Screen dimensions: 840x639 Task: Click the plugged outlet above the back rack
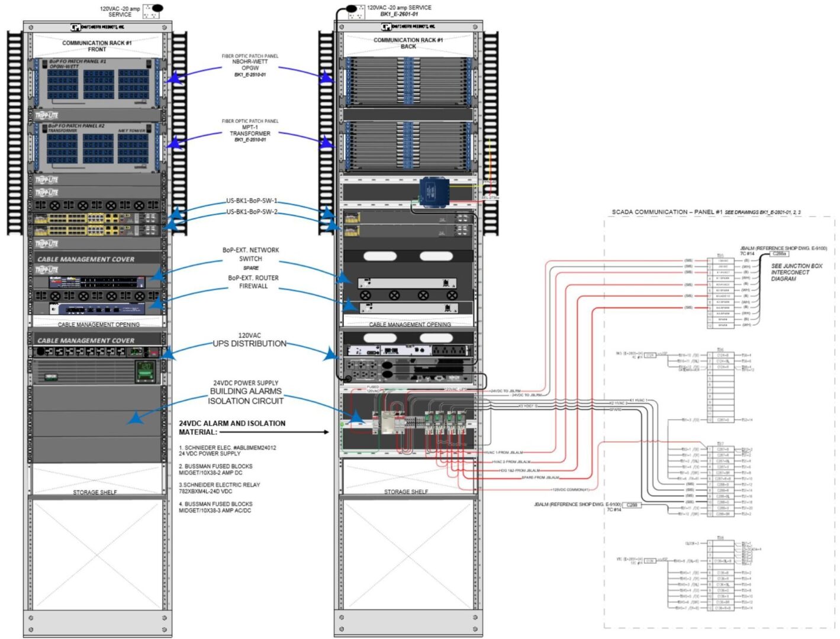[x=355, y=12]
